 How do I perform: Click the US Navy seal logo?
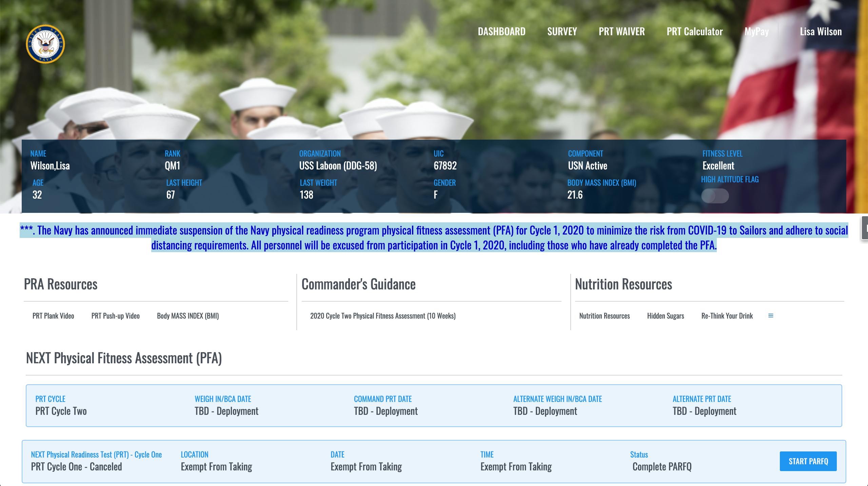coord(45,44)
